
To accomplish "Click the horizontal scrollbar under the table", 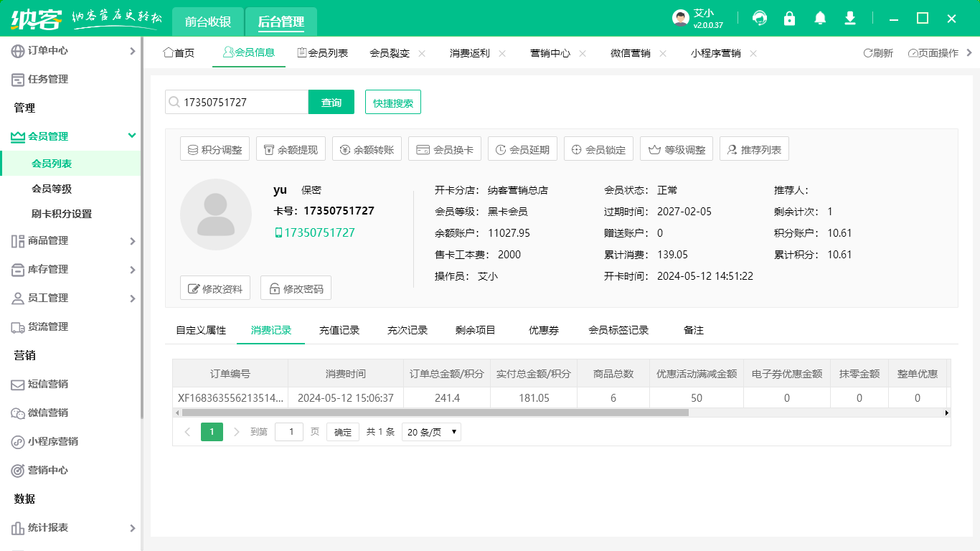I will point(435,413).
